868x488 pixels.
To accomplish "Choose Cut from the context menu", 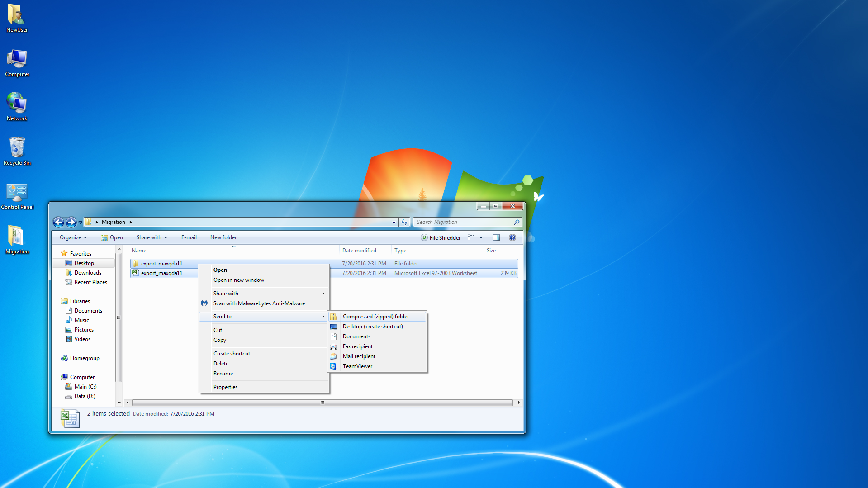I will tap(264, 330).
